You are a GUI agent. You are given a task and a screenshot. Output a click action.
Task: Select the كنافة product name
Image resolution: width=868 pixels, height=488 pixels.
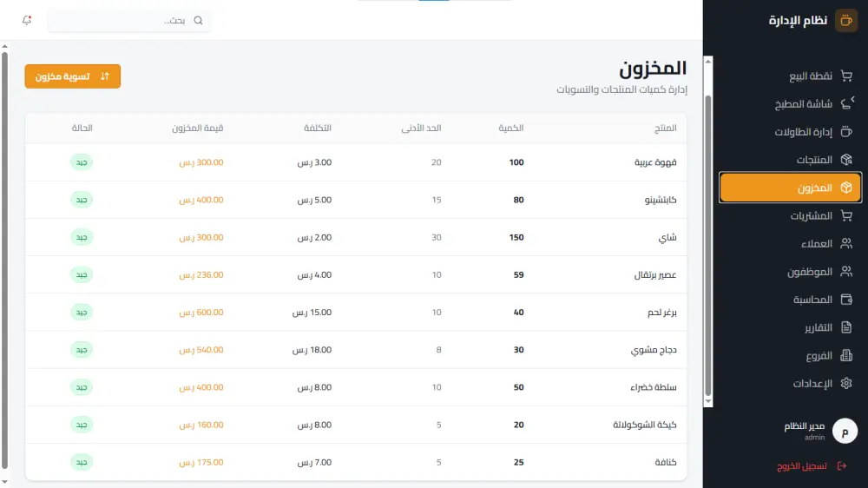666,463
